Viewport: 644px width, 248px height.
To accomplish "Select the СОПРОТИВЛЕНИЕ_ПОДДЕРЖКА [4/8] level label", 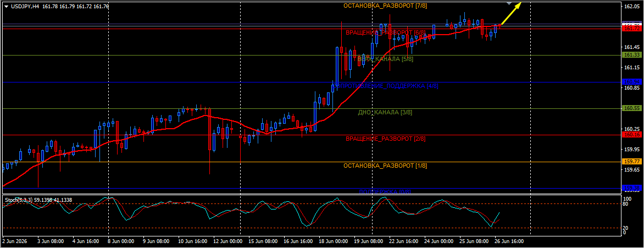I will pos(385,86).
